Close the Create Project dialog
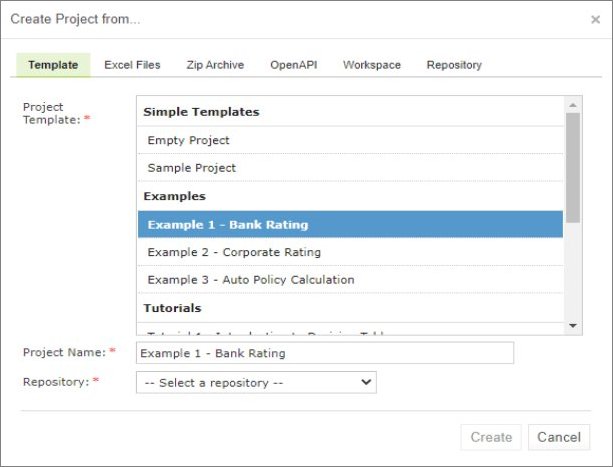This screenshot has width=613, height=467. click(x=596, y=19)
